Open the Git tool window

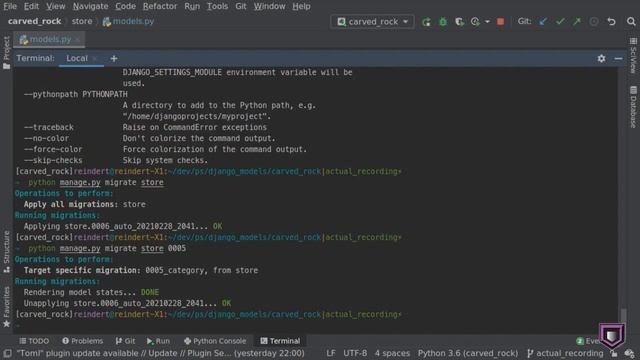tap(125, 341)
